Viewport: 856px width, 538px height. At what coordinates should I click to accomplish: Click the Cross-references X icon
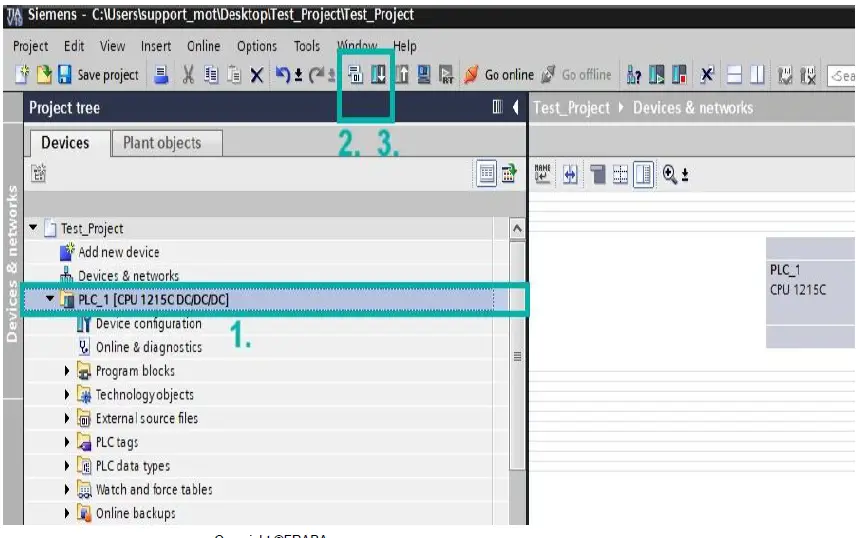point(707,74)
